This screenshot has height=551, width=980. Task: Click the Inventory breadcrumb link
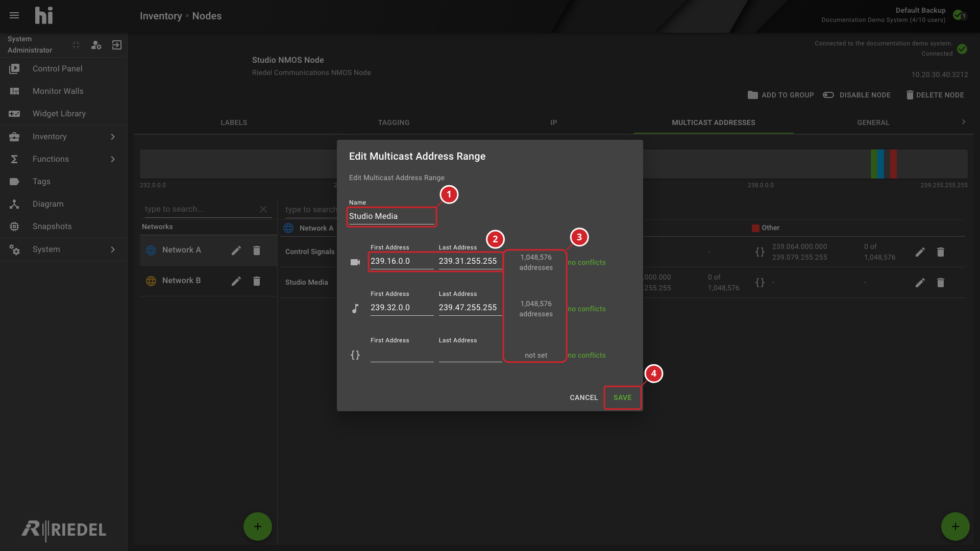[x=161, y=16]
